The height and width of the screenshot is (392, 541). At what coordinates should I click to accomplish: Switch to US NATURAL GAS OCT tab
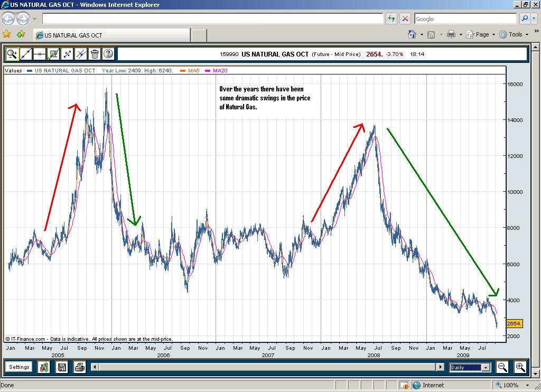tap(111, 35)
